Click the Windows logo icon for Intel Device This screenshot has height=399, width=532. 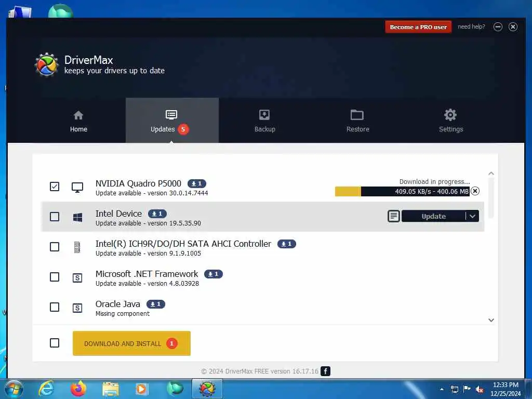(77, 217)
